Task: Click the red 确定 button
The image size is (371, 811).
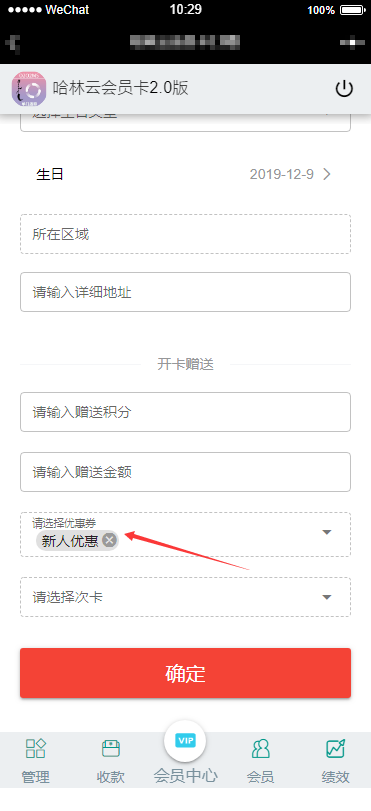Action: [185, 673]
